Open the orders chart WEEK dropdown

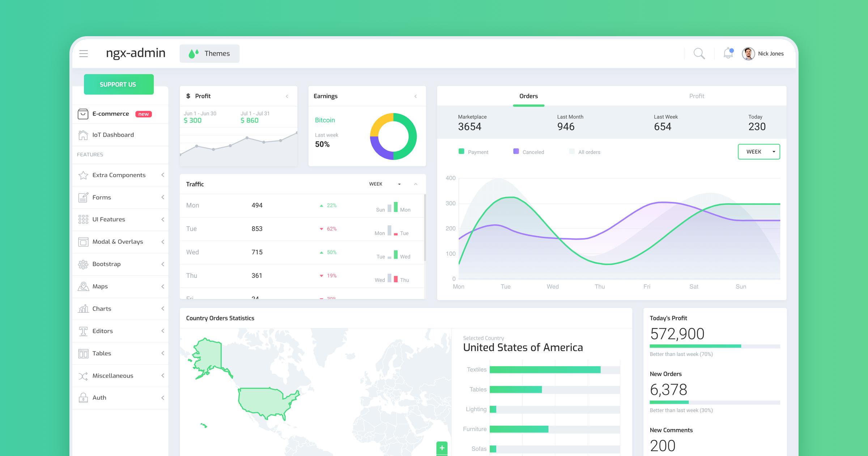point(758,152)
